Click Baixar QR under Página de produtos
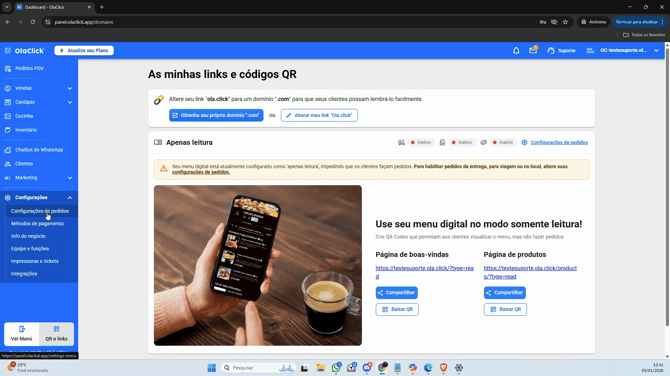The width and height of the screenshot is (670, 376). tap(505, 309)
